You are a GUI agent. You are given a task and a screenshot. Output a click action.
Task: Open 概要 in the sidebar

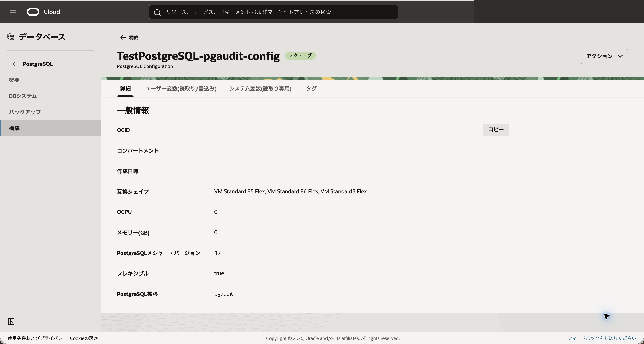pyautogui.click(x=50, y=80)
